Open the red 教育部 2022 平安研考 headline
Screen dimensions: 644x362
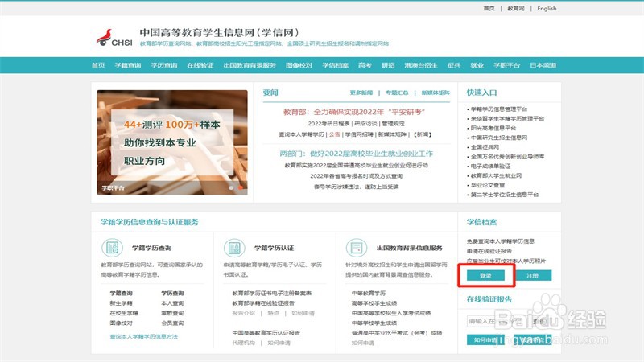click(354, 112)
